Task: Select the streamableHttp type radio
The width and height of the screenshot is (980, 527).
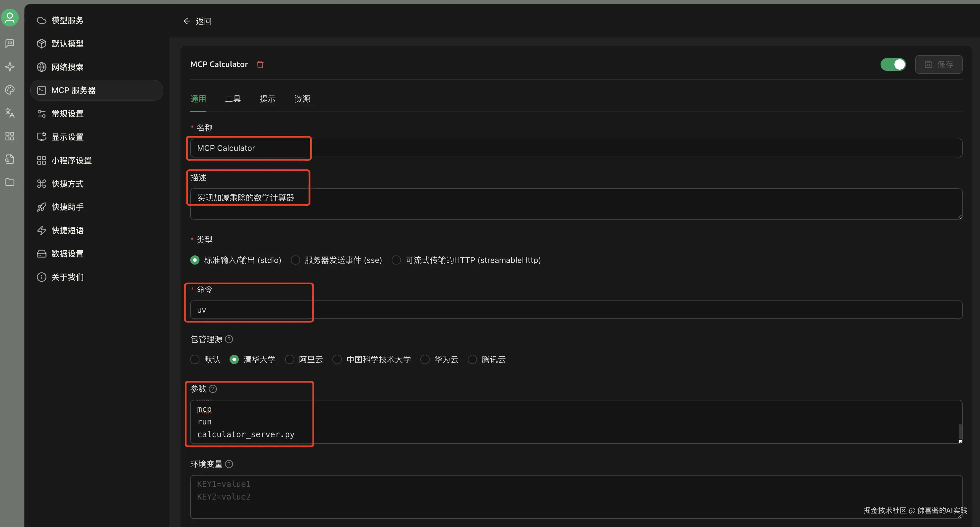Action: pyautogui.click(x=396, y=260)
